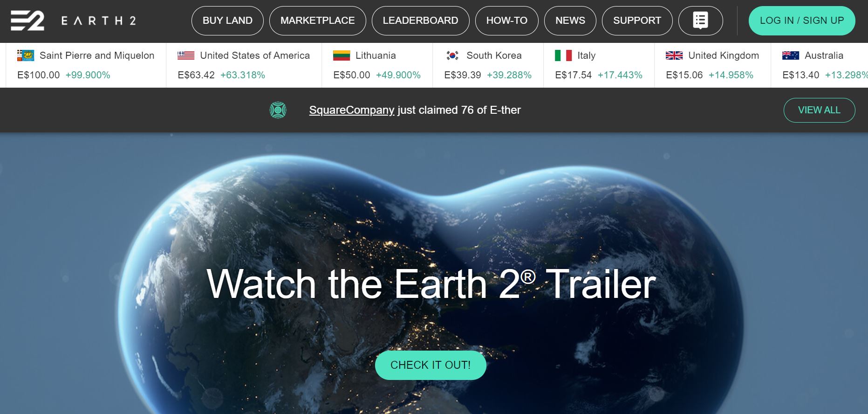Open the BUY LAND page
The height and width of the screenshot is (414, 868).
227,21
